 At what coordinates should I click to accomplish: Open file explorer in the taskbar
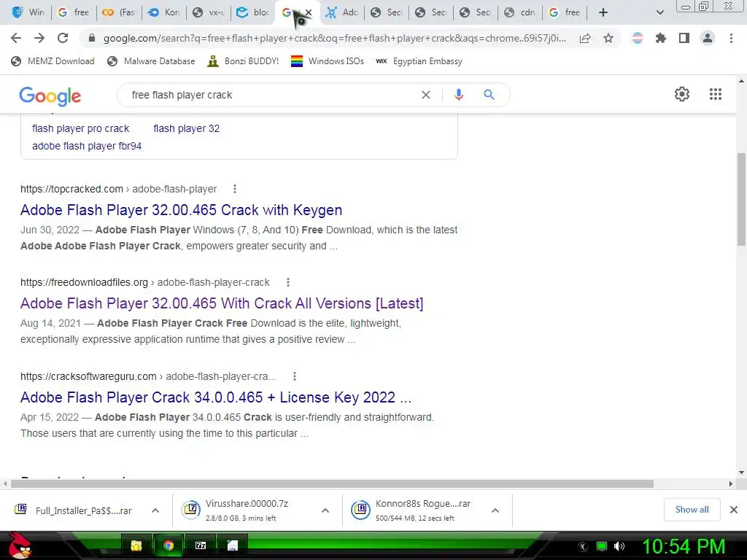(136, 545)
